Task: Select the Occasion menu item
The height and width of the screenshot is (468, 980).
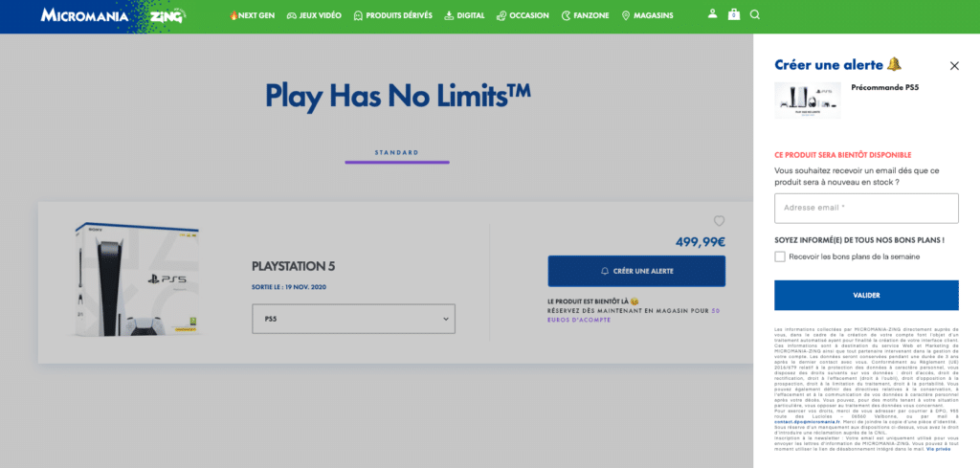Action: pyautogui.click(x=523, y=16)
